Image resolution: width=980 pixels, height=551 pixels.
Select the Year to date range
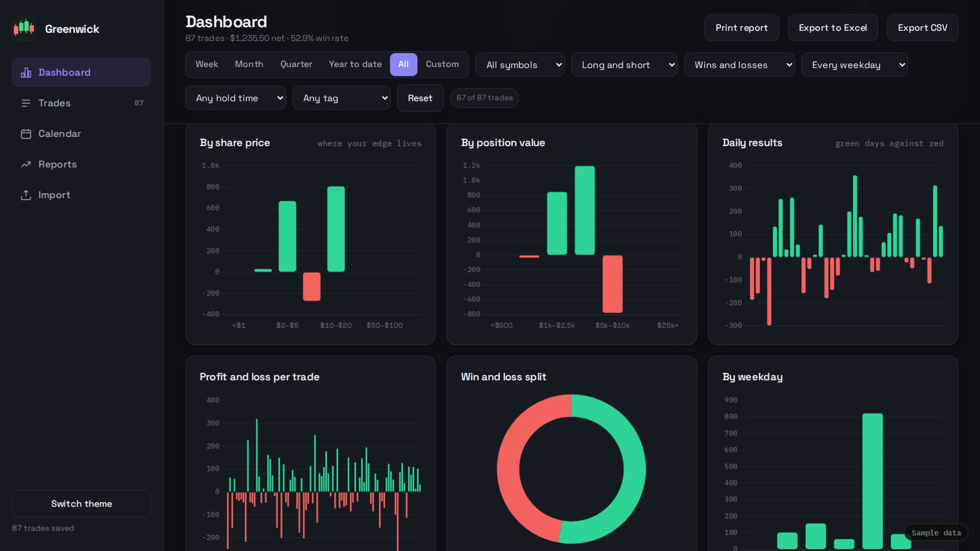[x=355, y=64]
